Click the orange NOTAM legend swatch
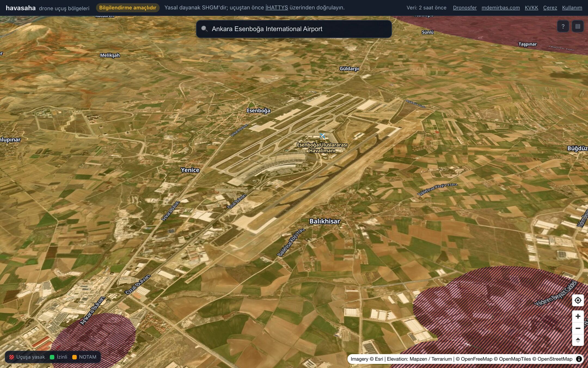The height and width of the screenshot is (368, 588). coord(74,357)
